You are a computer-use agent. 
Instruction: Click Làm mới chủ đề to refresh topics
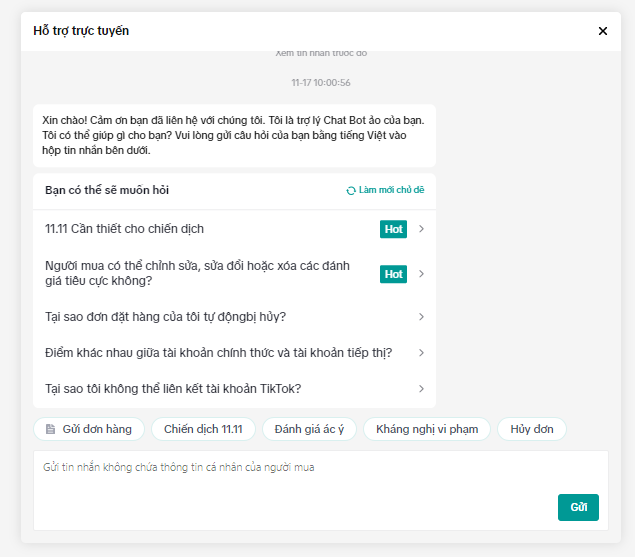pyautogui.click(x=398, y=190)
